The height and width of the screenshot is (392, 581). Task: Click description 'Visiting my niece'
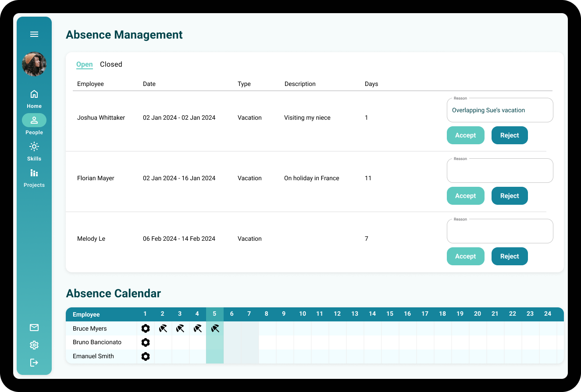pyautogui.click(x=307, y=118)
